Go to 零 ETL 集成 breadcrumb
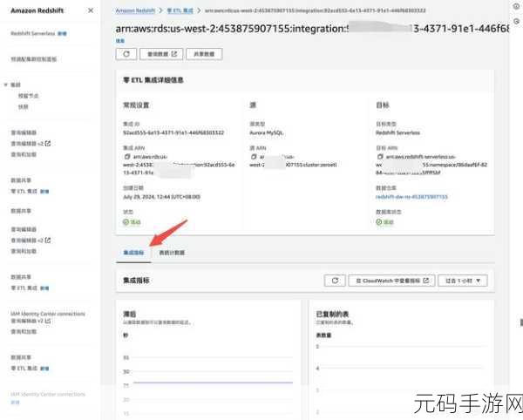523x420 pixels. pyautogui.click(x=180, y=10)
